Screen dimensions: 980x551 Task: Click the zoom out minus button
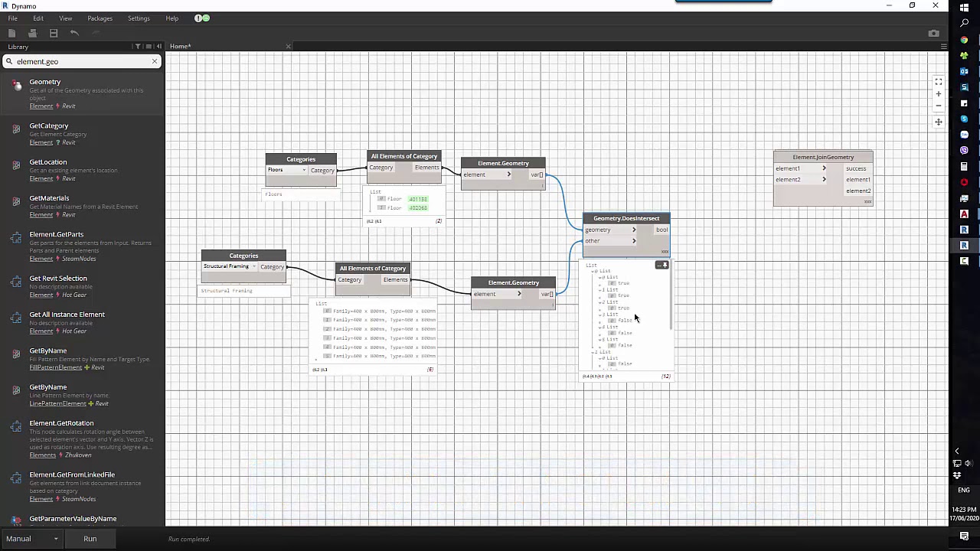[939, 106]
